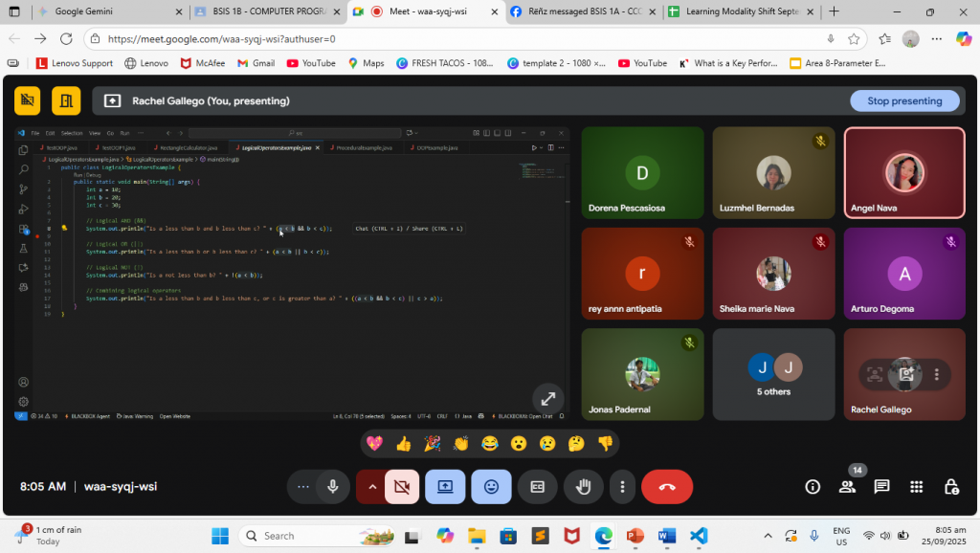The height and width of the screenshot is (553, 980).
Task: Send the thumbs up emoji reaction
Action: (x=403, y=443)
